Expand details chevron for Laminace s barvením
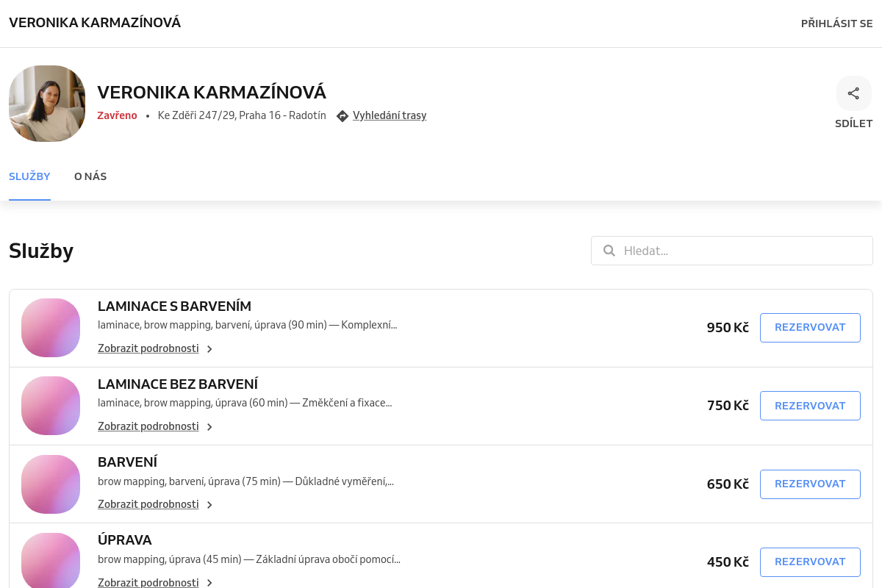This screenshot has height=588, width=882. click(x=209, y=349)
